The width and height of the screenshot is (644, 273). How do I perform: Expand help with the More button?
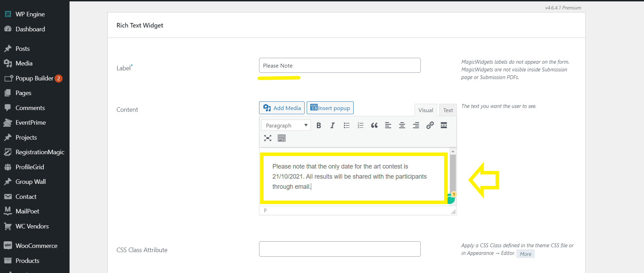[525, 254]
